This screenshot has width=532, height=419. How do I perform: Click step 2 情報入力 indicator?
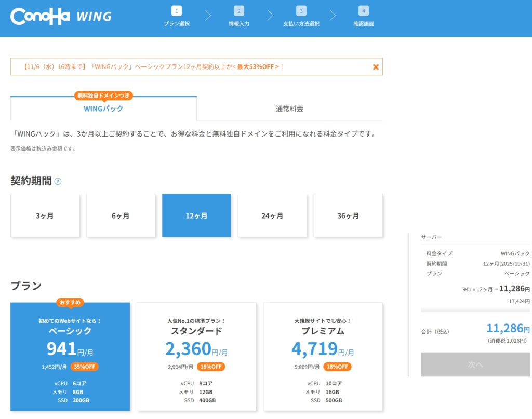(239, 16)
